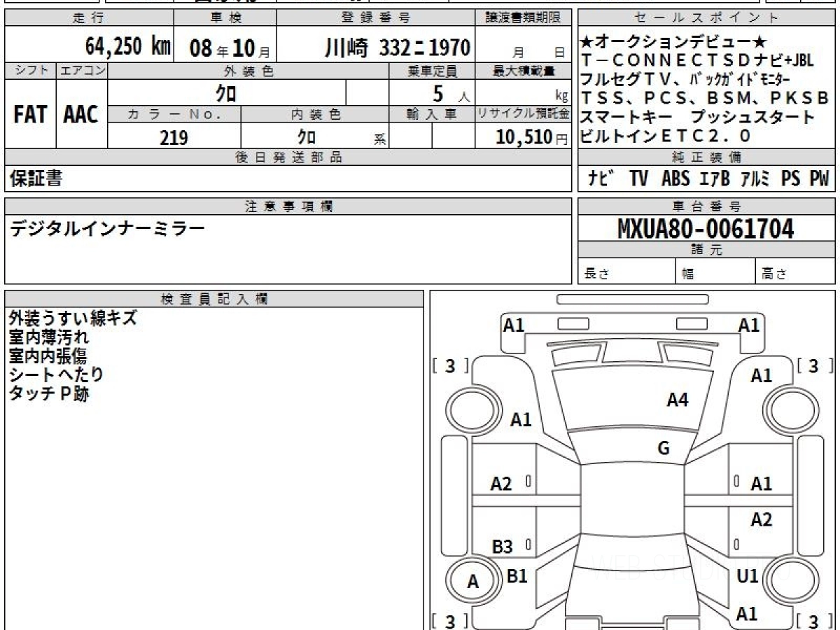This screenshot has width=840, height=630.
Task: Click the カラーNo. header cell
Action: [174, 114]
